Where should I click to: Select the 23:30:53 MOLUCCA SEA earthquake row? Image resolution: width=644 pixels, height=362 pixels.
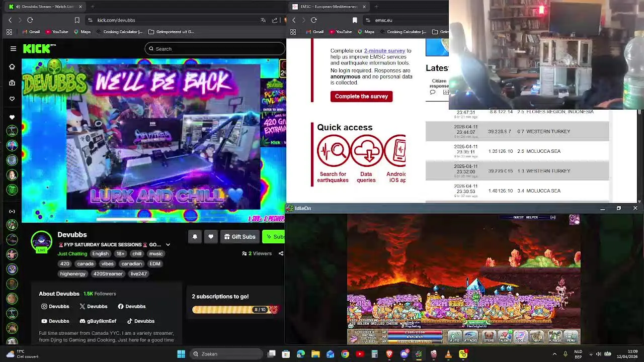point(517,191)
